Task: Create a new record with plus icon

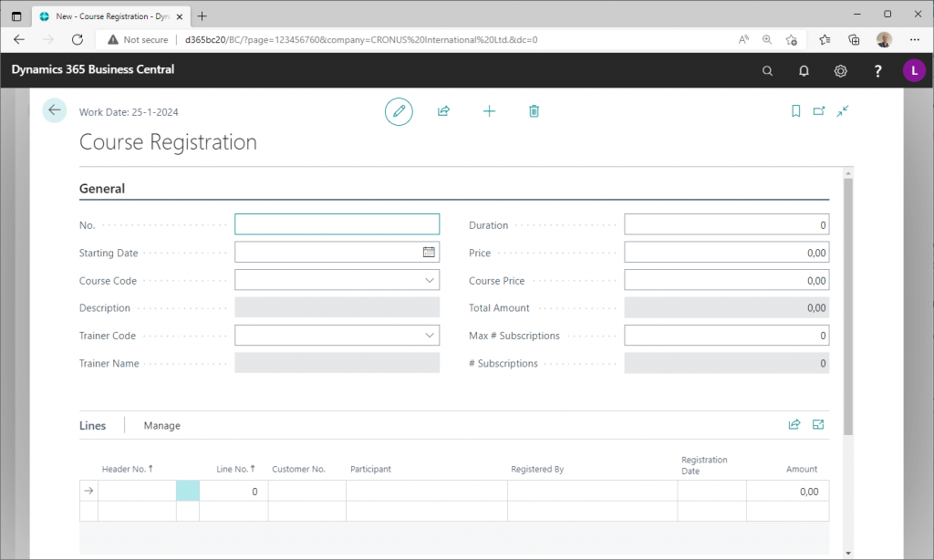Action: pos(489,110)
